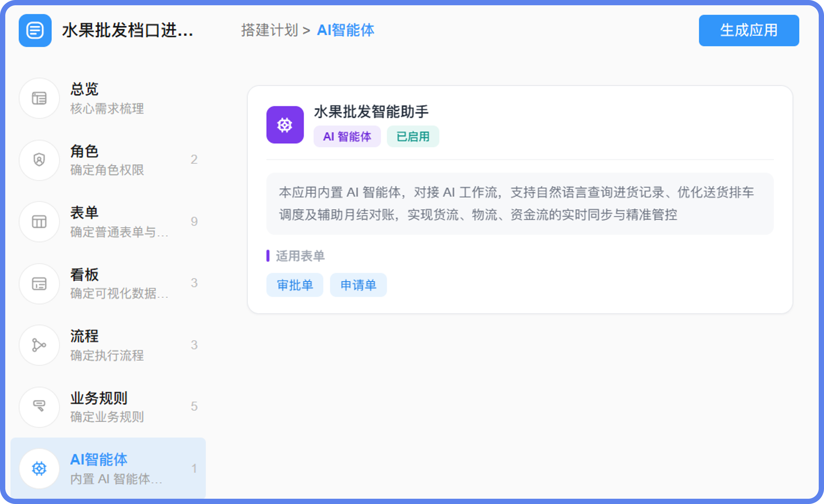Open the 流程 section label
Image resolution: width=824 pixels, height=504 pixels.
84,336
